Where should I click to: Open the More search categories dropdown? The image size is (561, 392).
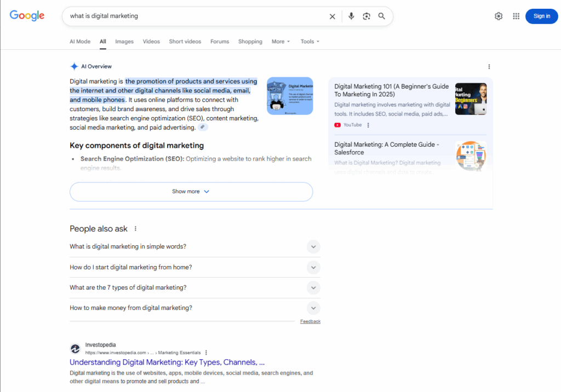coord(280,41)
